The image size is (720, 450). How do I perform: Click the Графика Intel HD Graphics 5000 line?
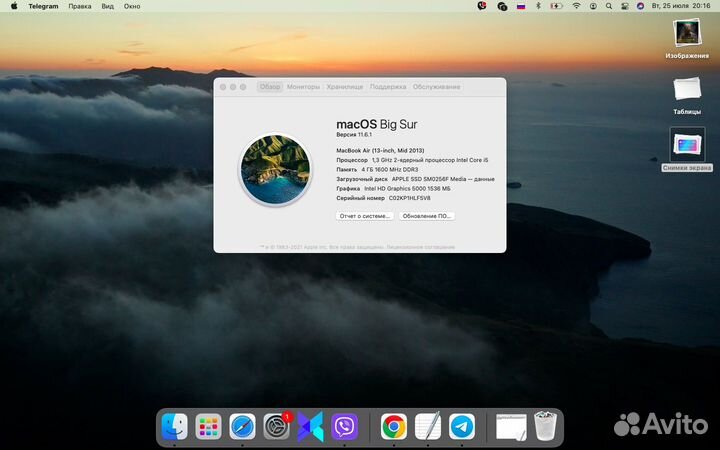393,188
